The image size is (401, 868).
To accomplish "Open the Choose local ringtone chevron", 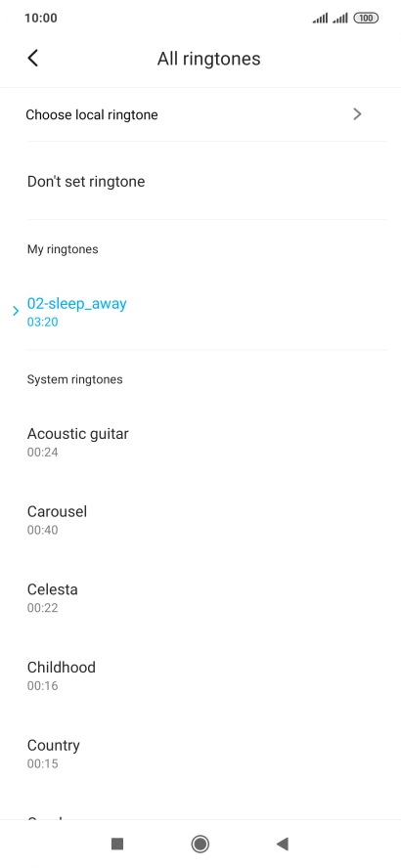I will pyautogui.click(x=357, y=114).
